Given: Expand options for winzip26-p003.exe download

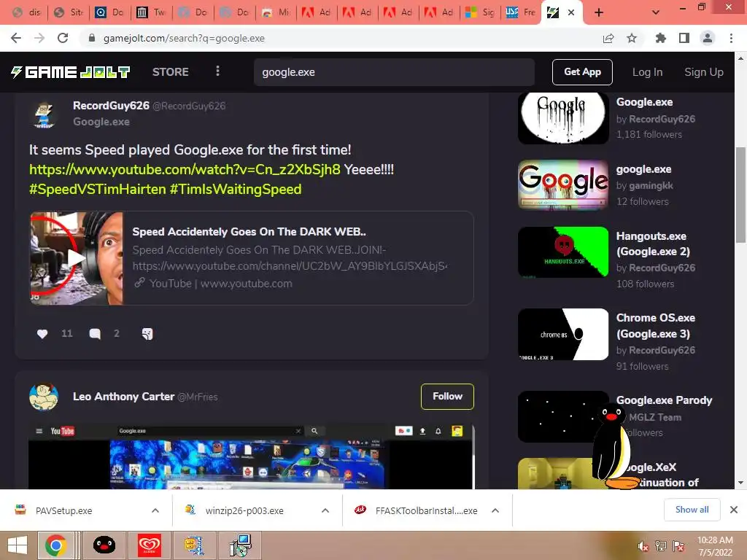Looking at the screenshot, I should 325,510.
